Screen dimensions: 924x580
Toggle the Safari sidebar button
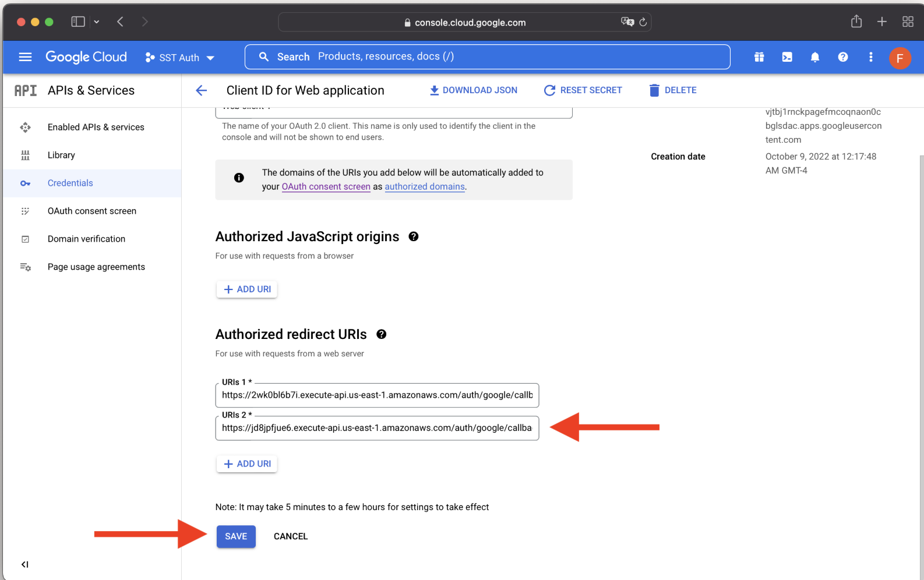coord(78,22)
